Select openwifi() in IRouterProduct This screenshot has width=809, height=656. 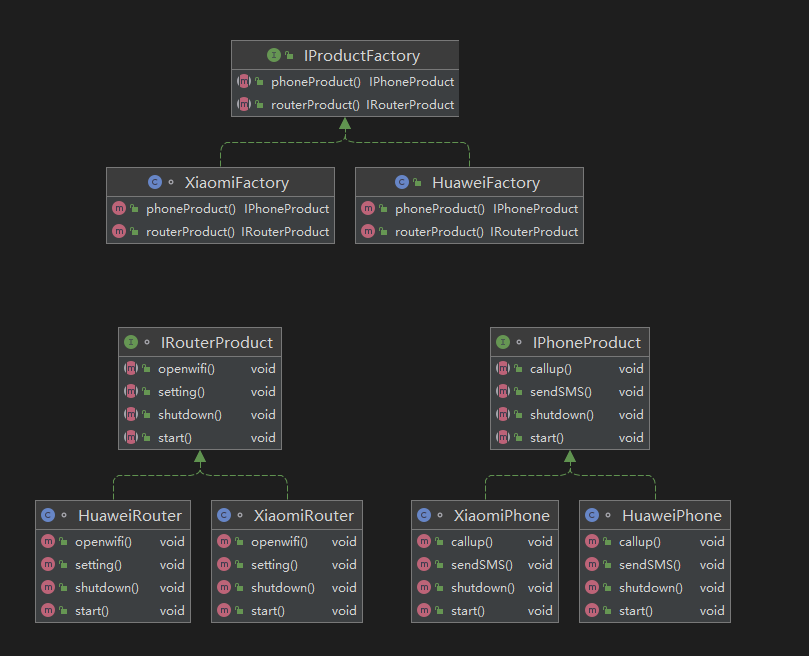click(x=200, y=369)
